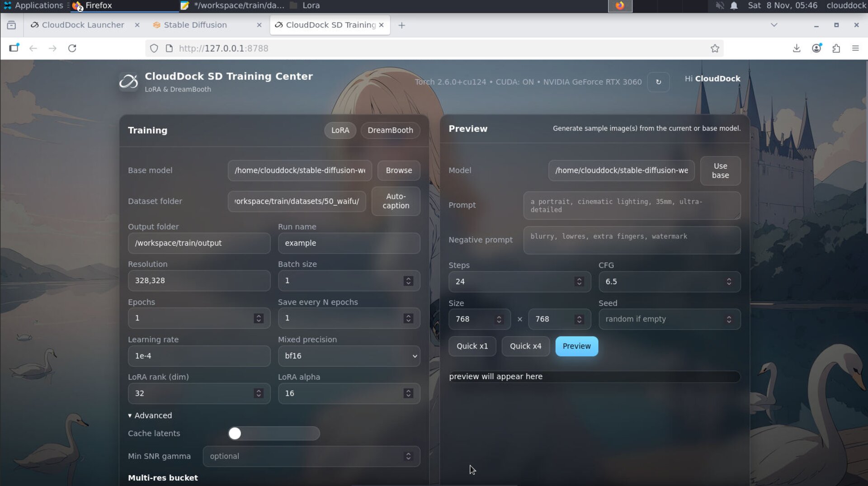Reload the page with browser refresh icon
Screen dimensions: 868x486
[72, 48]
